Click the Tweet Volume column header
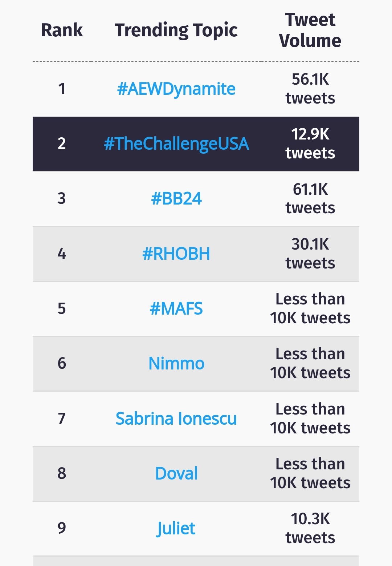The image size is (392, 566). click(310, 30)
